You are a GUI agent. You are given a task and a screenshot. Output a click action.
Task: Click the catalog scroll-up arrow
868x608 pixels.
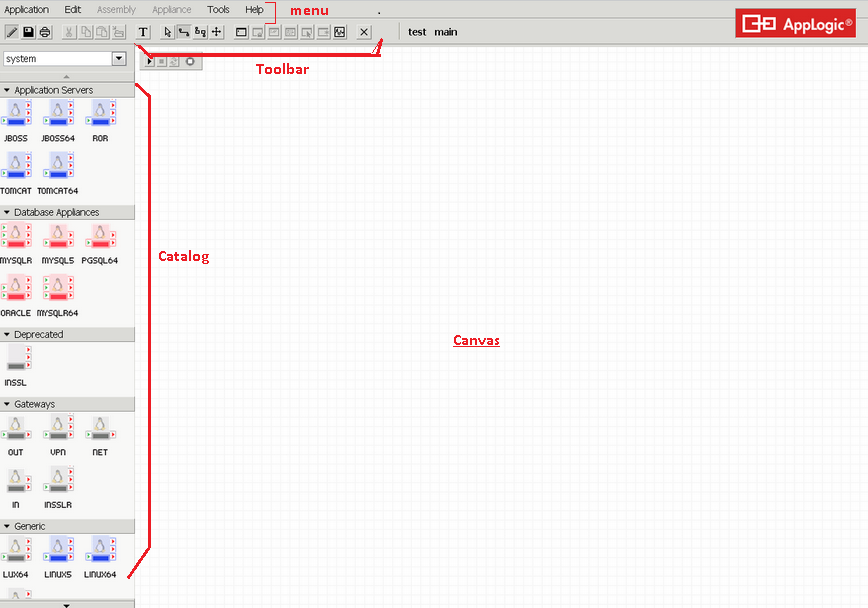[x=66, y=76]
